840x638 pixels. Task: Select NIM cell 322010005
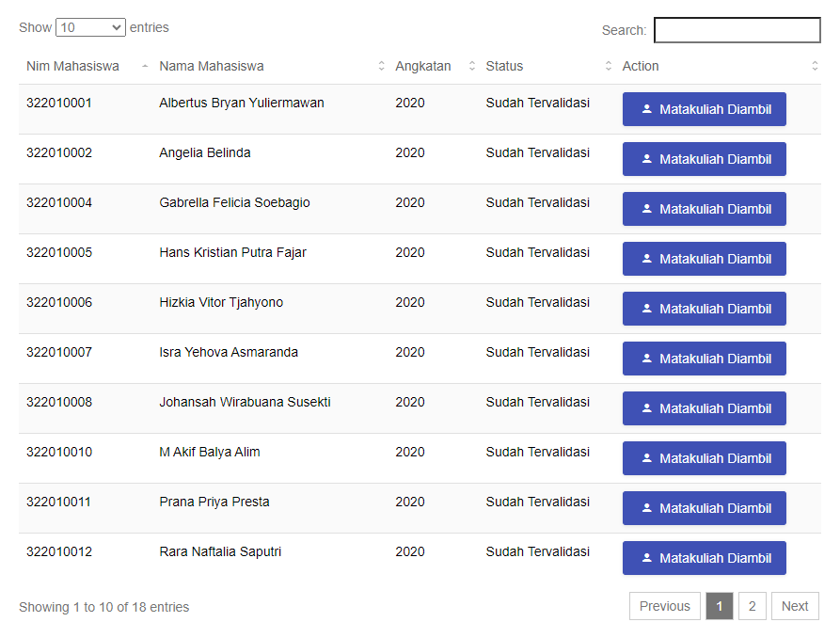(59, 252)
